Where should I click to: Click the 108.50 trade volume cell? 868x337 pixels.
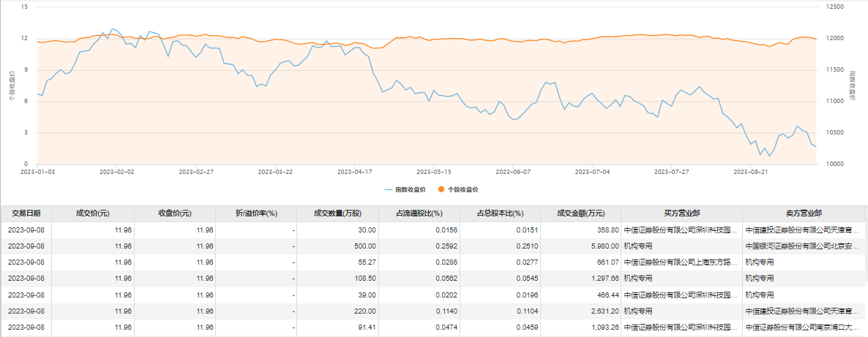(337, 279)
